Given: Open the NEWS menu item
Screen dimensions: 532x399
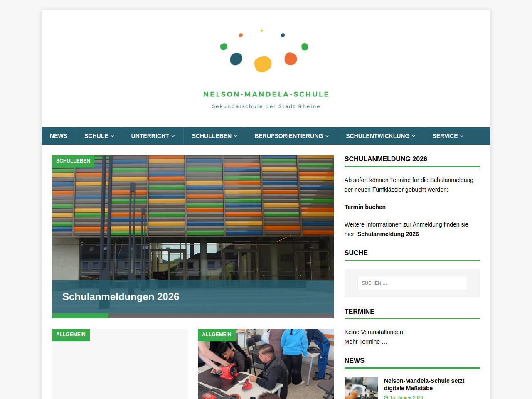Looking at the screenshot, I should (59, 136).
